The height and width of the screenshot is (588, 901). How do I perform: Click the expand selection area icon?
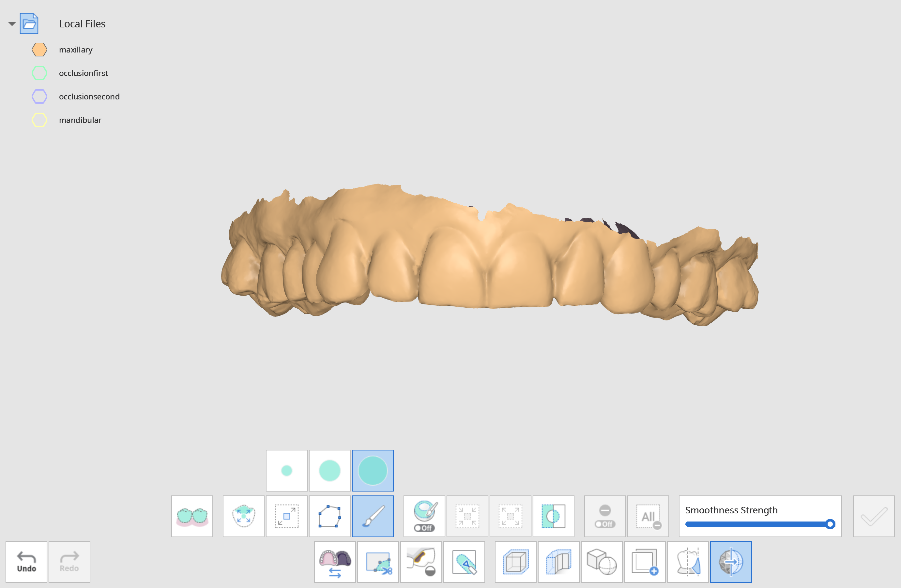510,516
